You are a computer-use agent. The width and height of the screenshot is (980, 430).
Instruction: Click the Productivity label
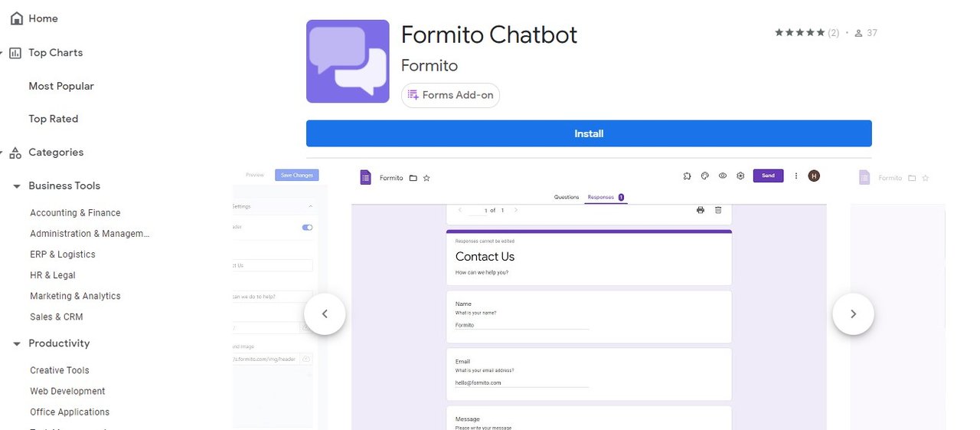59,343
